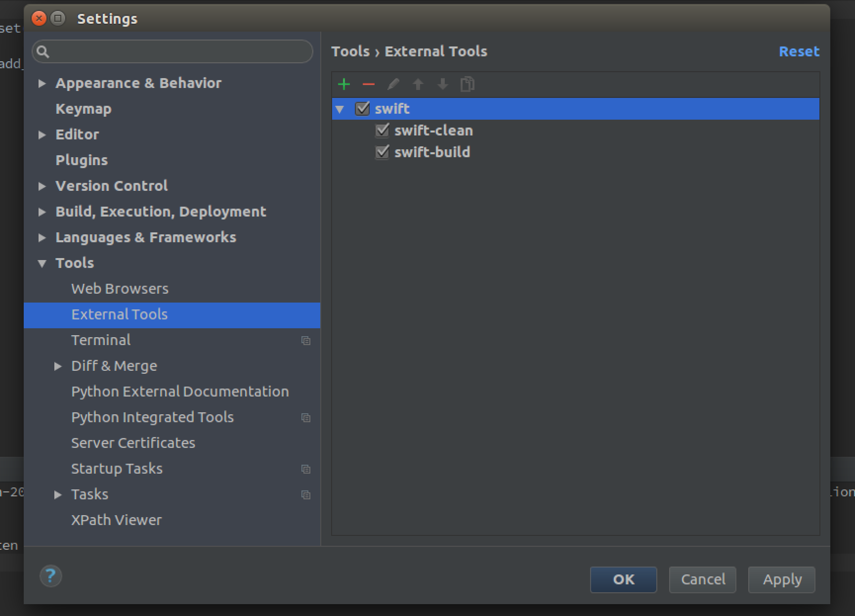Open Python External Documentation settings
Screen dimensions: 855x616
tap(180, 392)
